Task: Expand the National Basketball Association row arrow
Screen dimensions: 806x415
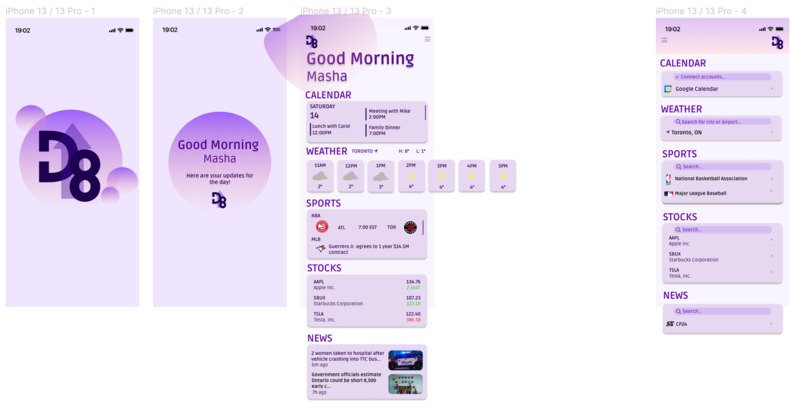Action: [772, 179]
